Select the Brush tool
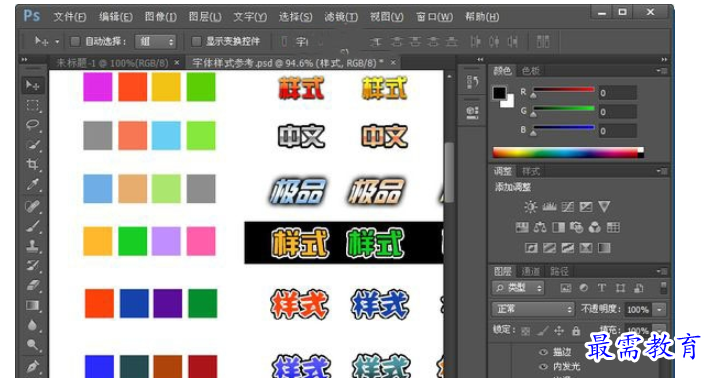The image size is (709, 378). 32,226
